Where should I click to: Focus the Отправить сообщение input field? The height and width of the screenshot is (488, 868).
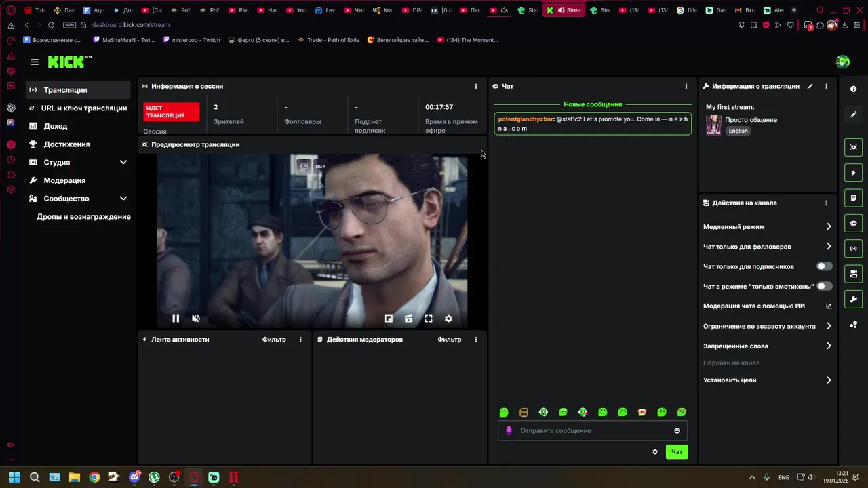(x=593, y=431)
